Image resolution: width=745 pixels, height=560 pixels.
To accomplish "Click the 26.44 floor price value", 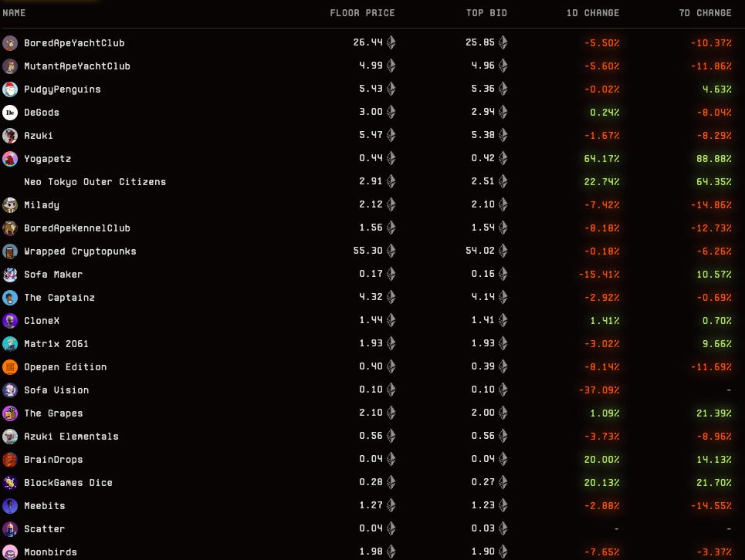I will (x=367, y=42).
